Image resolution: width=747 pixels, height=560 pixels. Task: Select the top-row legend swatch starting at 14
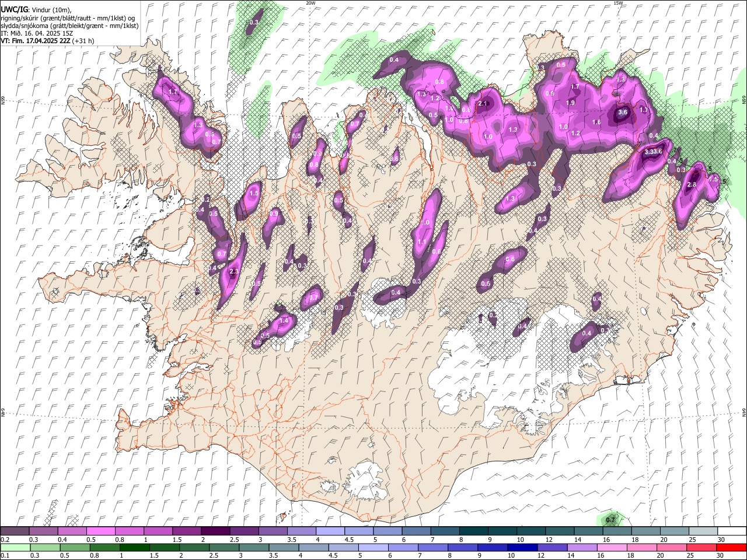(589, 531)
